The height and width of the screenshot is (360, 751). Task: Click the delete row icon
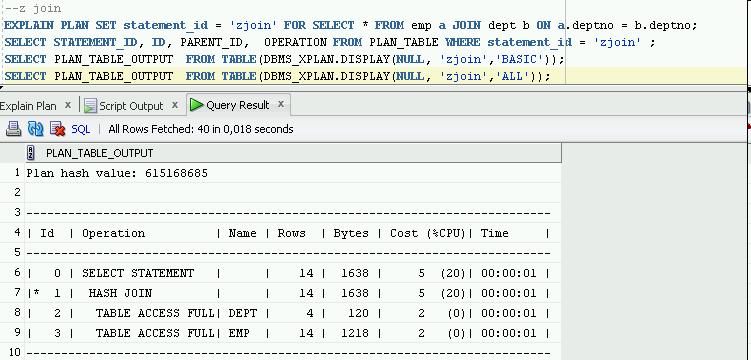pos(57,128)
